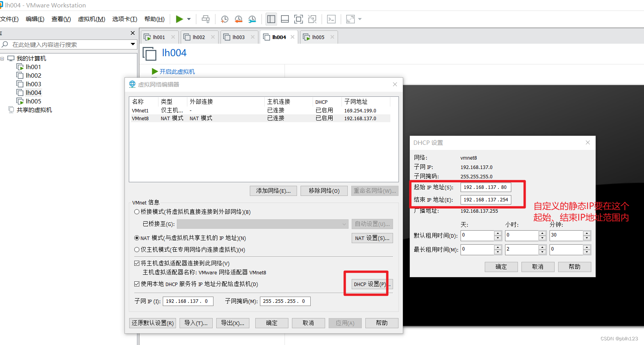Click the DHCP 设置(P)... button
Image resolution: width=644 pixels, height=345 pixels.
(372, 284)
